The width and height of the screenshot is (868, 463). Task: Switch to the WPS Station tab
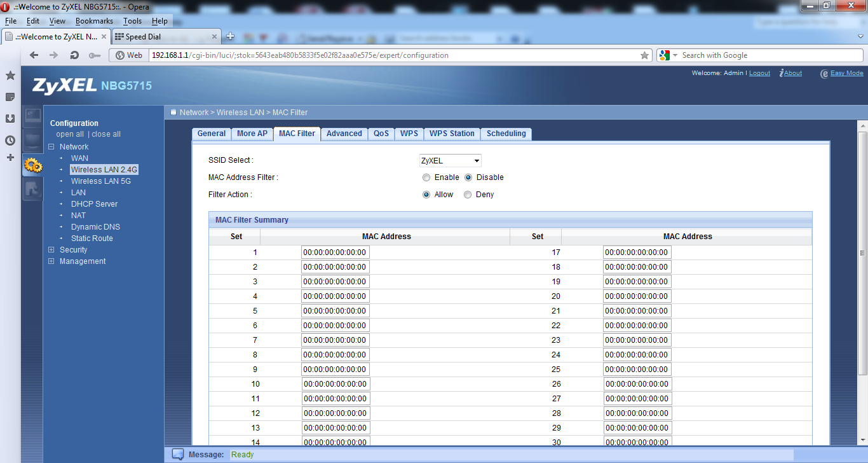(x=452, y=134)
